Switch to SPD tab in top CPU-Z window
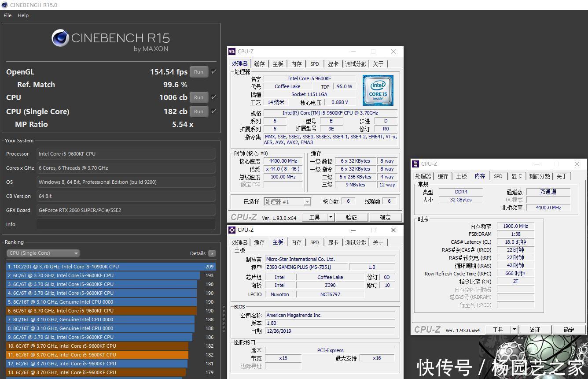 (x=314, y=64)
